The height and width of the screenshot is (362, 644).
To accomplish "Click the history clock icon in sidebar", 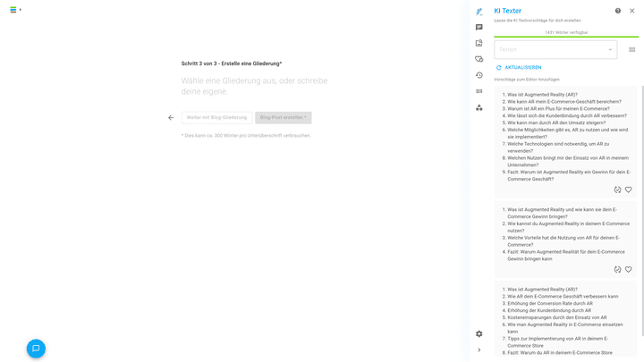I will point(479,75).
